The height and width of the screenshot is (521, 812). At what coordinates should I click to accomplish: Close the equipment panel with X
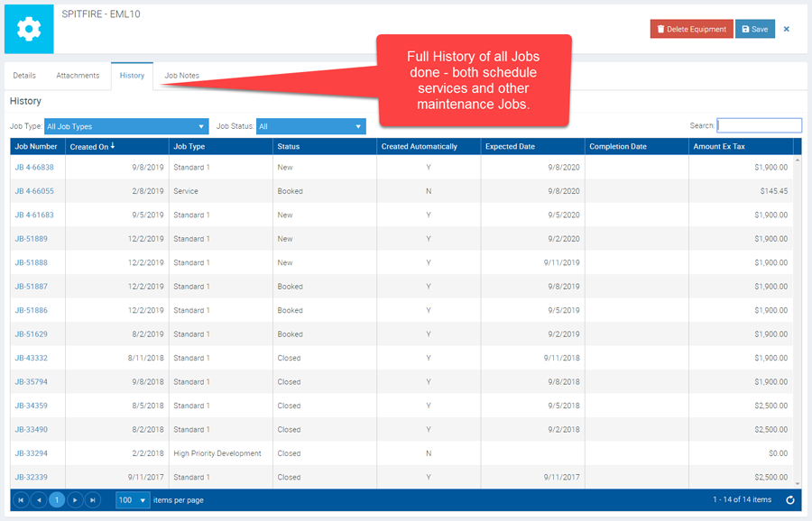[786, 29]
